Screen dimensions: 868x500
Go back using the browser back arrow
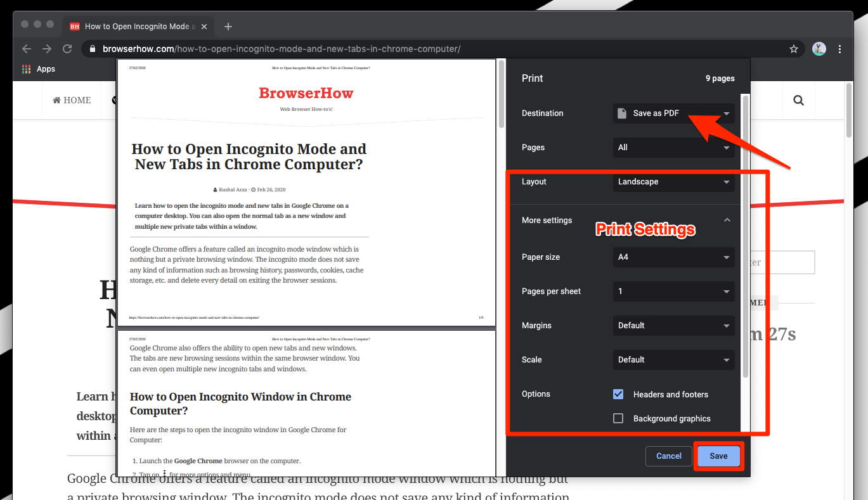point(27,49)
